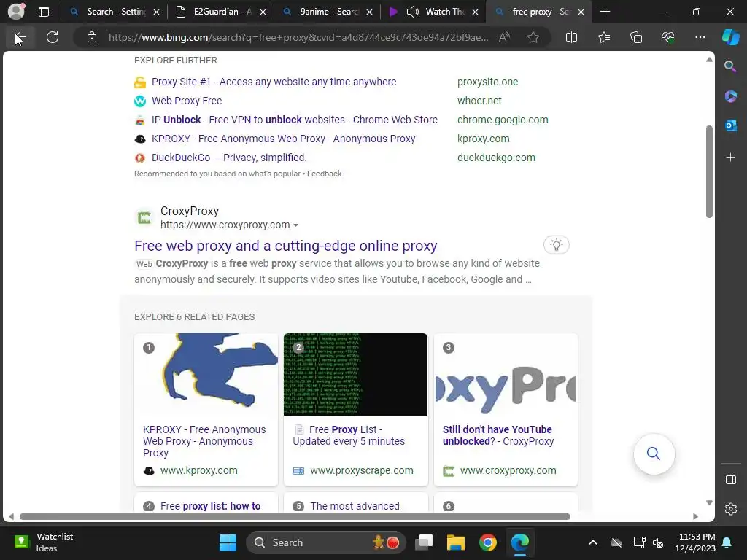This screenshot has height=560, width=747.
Task: Open Free web proxy CroxyProxy result
Action: pyautogui.click(x=285, y=246)
